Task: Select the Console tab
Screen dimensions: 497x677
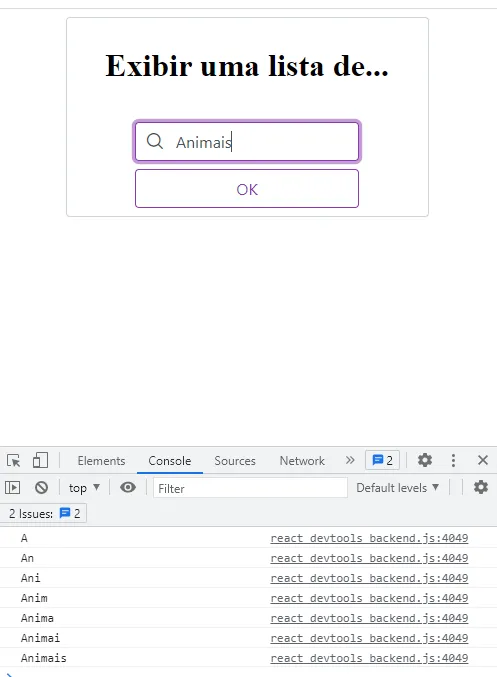Action: (170, 461)
